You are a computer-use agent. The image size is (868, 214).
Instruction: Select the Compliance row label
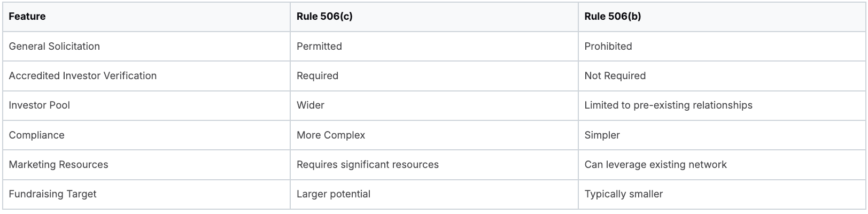(x=37, y=135)
